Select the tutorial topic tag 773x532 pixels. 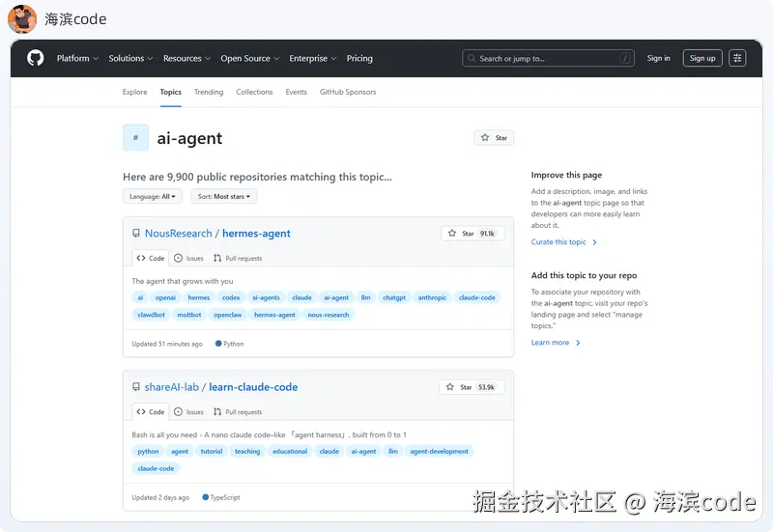212,451
